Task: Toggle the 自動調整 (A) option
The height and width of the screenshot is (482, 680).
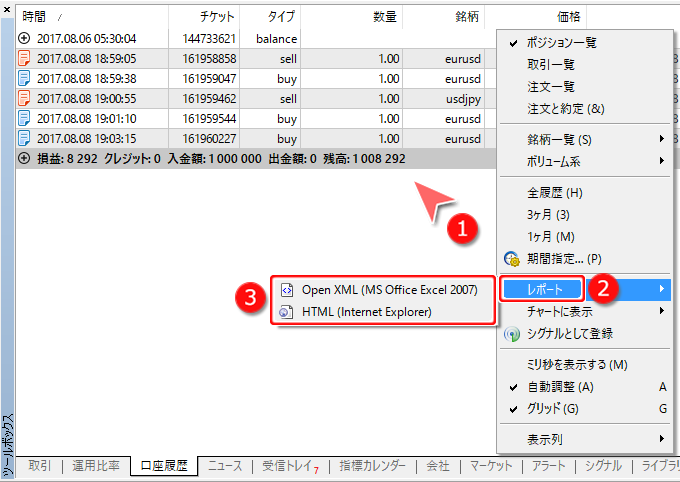Action: (585, 387)
